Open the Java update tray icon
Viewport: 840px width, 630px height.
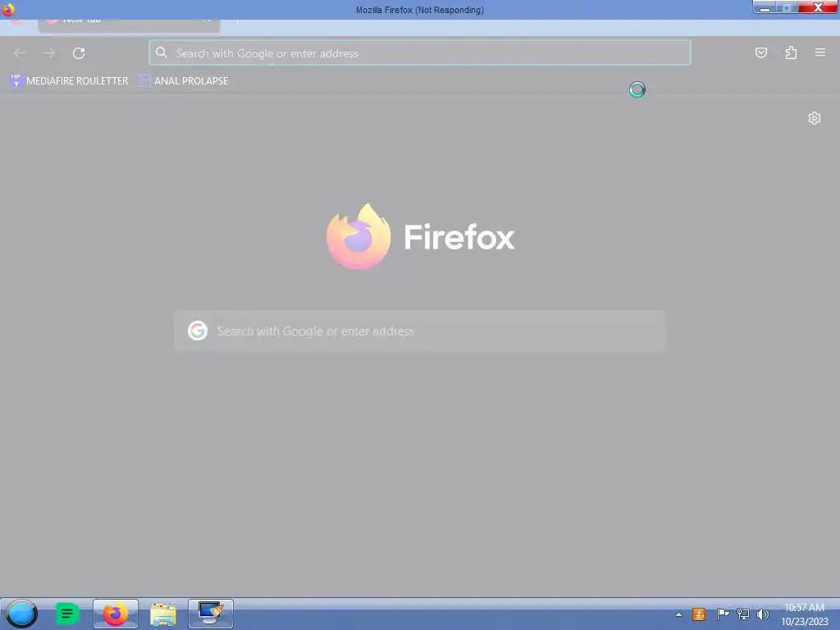699,614
